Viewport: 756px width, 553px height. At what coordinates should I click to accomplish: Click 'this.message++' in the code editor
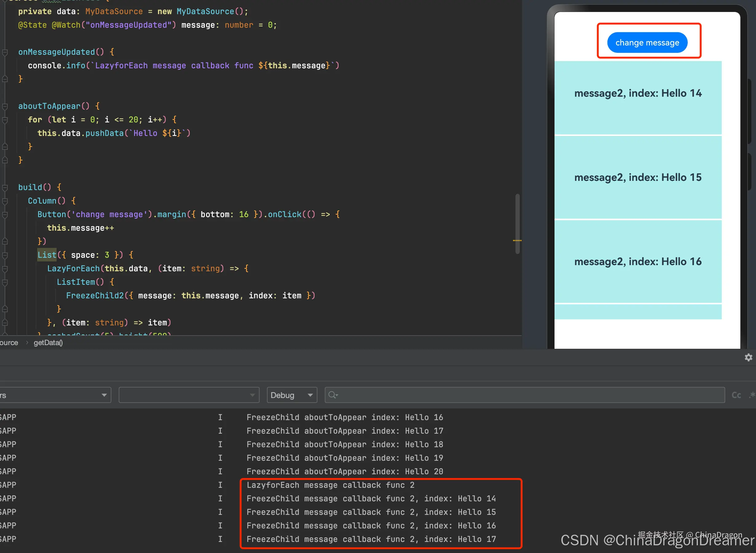[80, 228]
